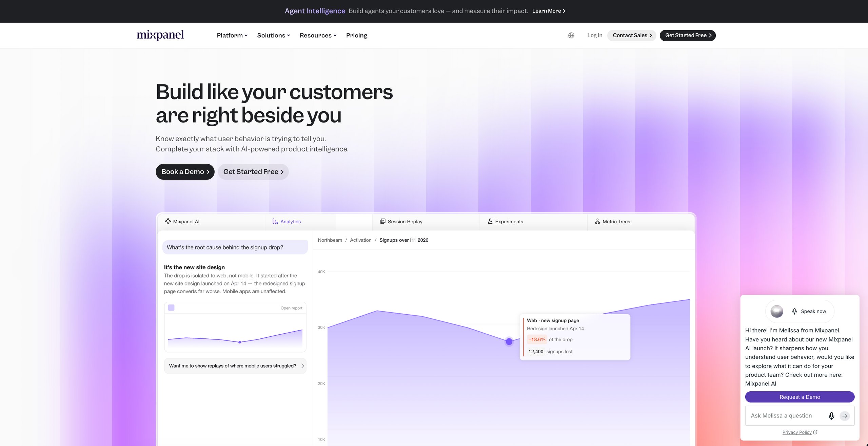Image resolution: width=868 pixels, height=446 pixels.
Task: Click the Activation breadcrumb
Action: click(361, 240)
